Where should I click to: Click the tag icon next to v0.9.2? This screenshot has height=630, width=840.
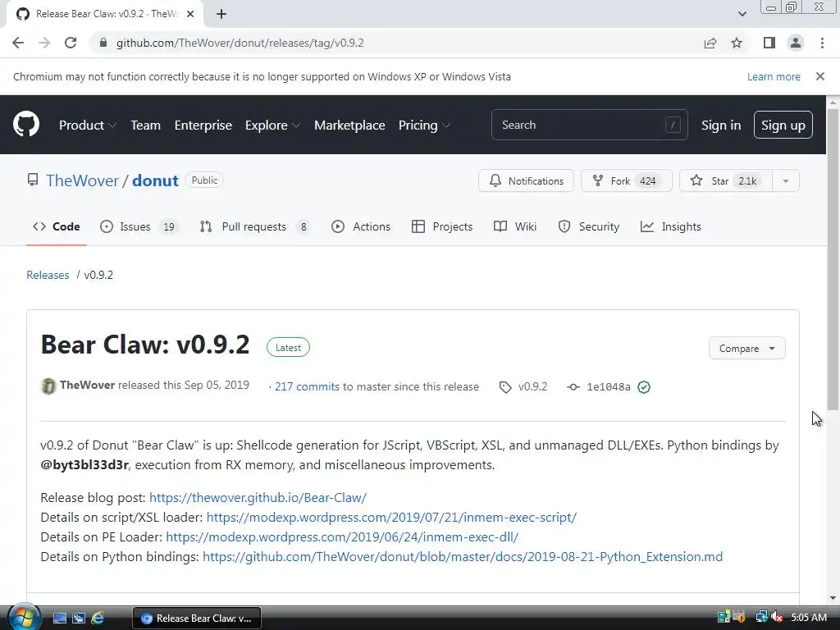point(505,387)
